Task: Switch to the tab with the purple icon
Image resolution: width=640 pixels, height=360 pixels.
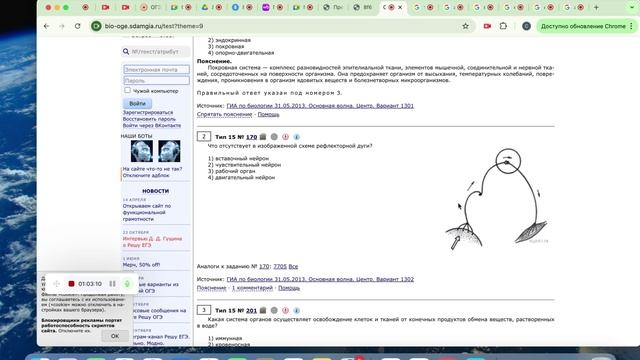Action: (x=272, y=7)
